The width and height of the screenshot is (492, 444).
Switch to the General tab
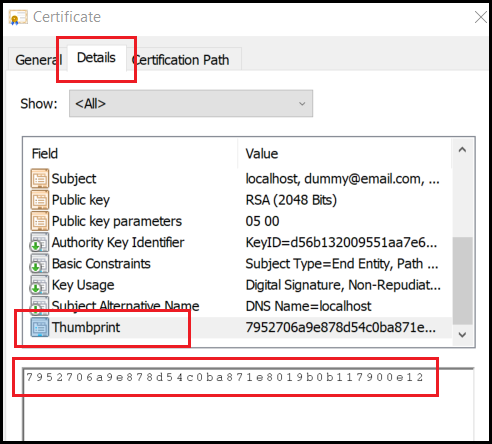click(x=39, y=60)
